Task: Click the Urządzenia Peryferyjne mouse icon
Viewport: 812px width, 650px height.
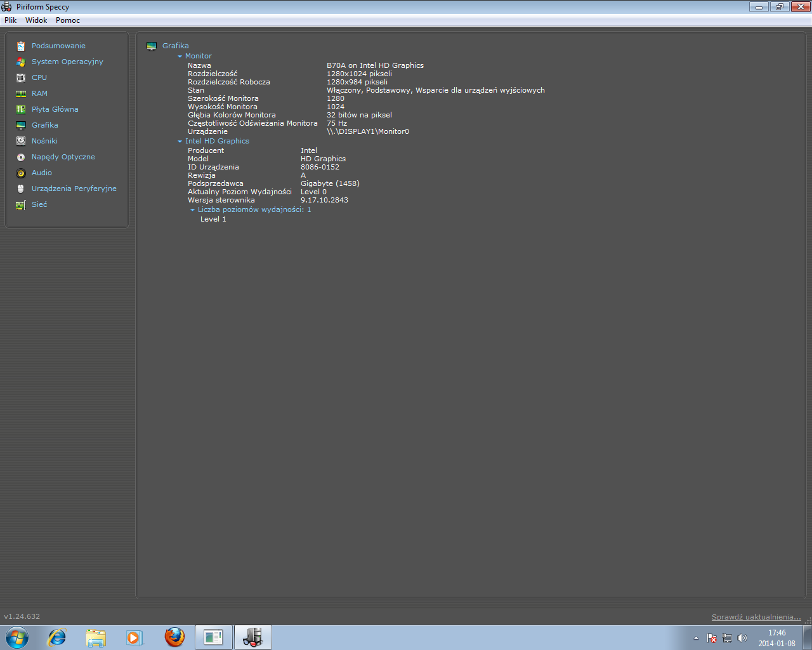Action: (21, 189)
